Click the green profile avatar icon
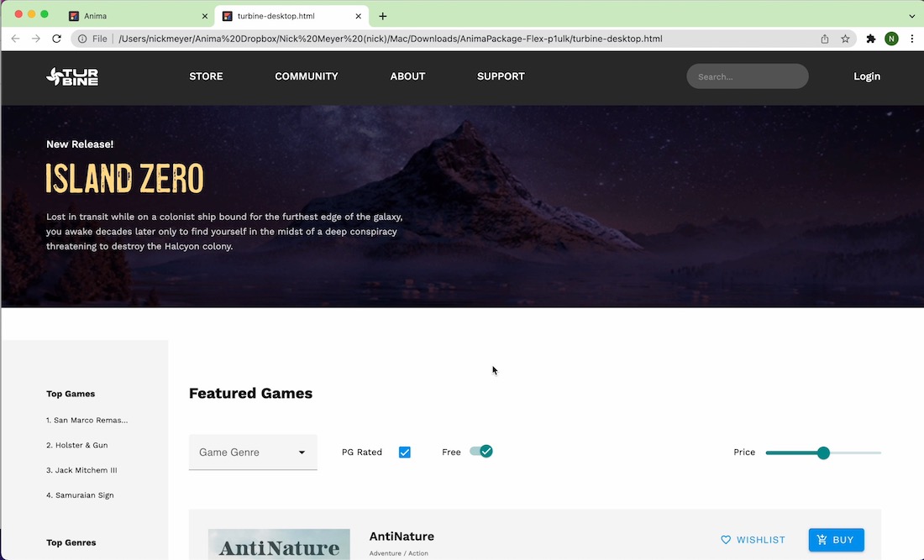This screenshot has width=924, height=560. 891,39
